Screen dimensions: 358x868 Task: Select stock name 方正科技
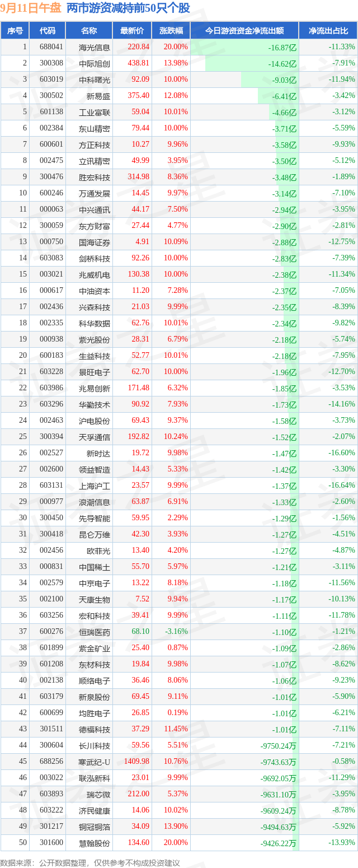[95, 145]
